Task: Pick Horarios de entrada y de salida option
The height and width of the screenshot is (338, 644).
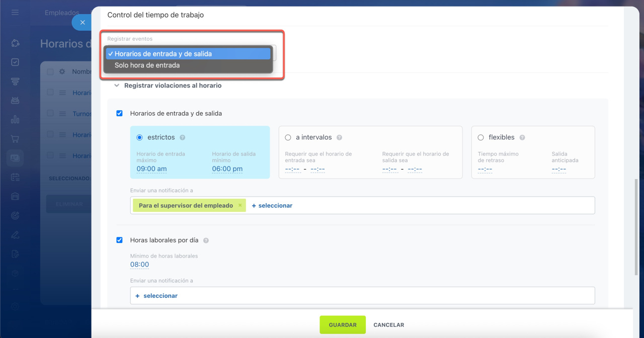Action: click(163, 54)
